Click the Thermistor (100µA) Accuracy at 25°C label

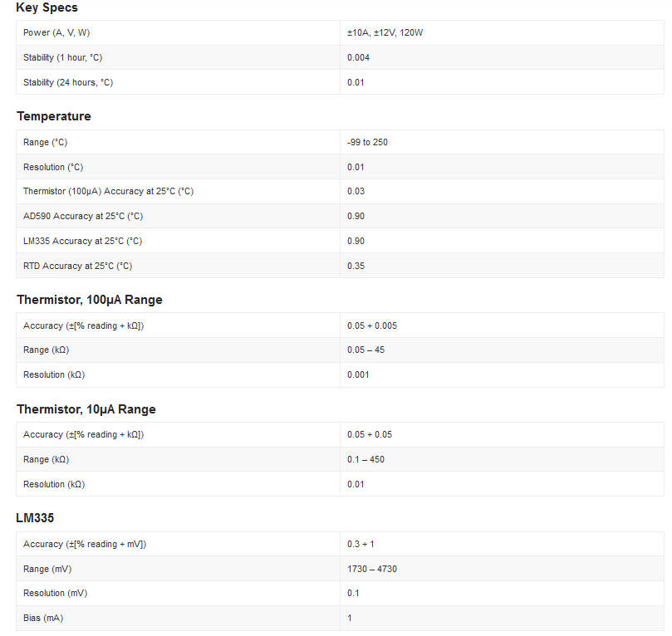coord(108,191)
